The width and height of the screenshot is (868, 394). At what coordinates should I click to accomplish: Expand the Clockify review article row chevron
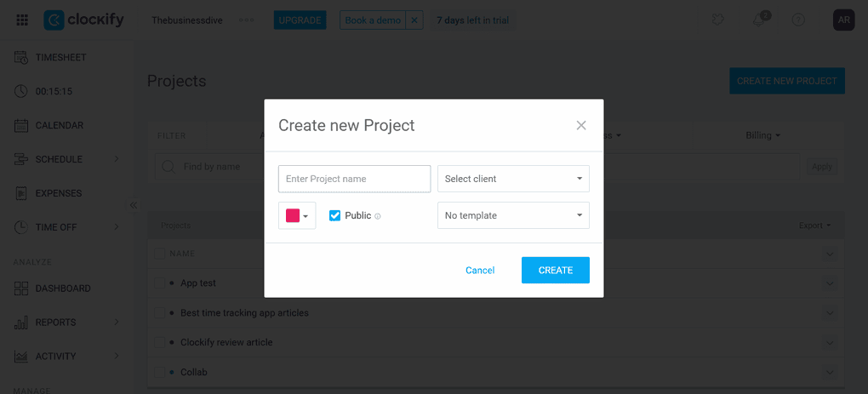[829, 343]
